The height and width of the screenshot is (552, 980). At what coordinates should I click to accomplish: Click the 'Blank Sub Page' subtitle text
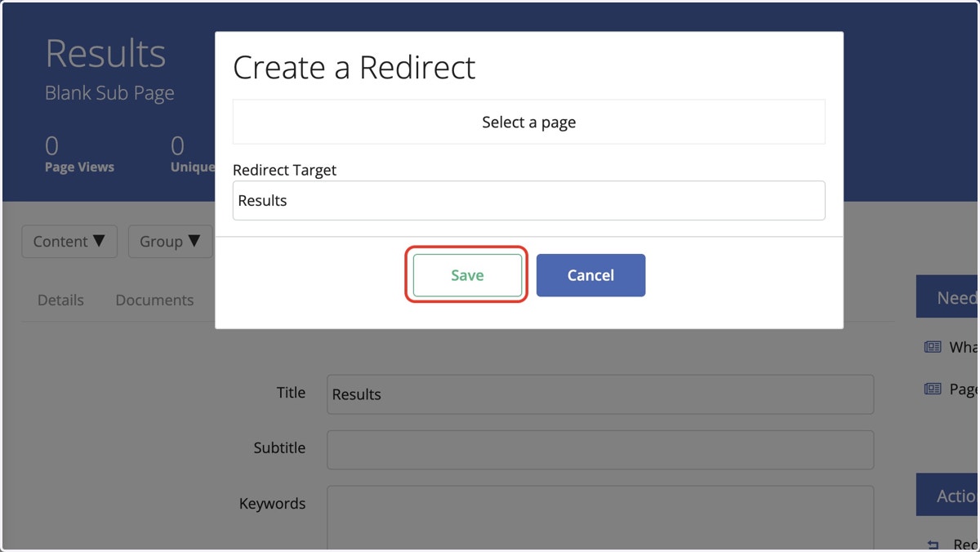pyautogui.click(x=109, y=93)
